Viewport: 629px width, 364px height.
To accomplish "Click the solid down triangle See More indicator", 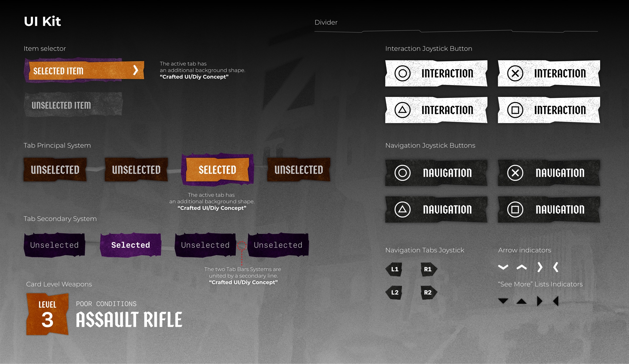I will pos(503,301).
